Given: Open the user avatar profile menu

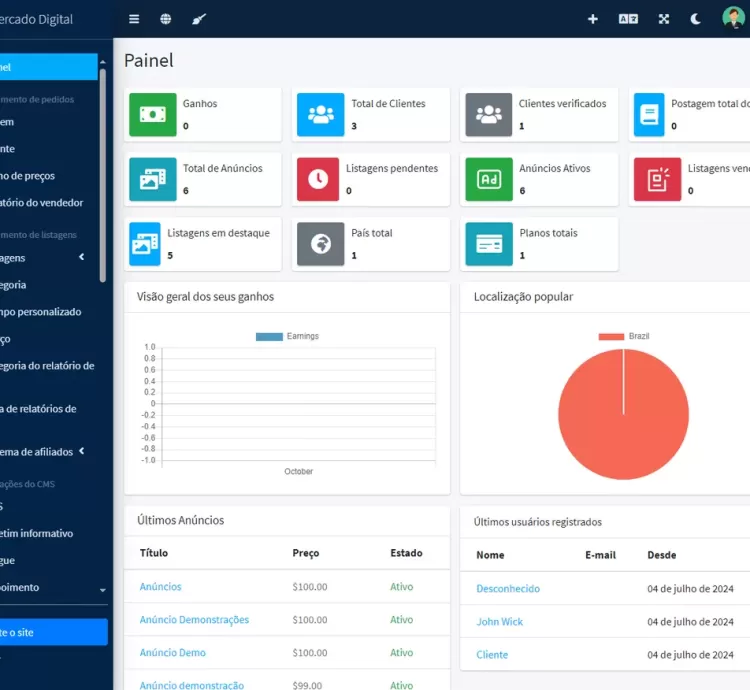Looking at the screenshot, I should coord(733,19).
